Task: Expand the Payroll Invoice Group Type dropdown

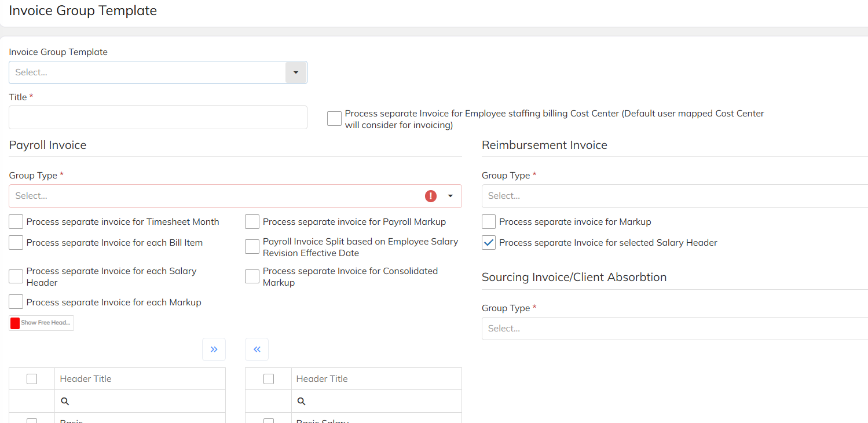Action: tap(451, 196)
